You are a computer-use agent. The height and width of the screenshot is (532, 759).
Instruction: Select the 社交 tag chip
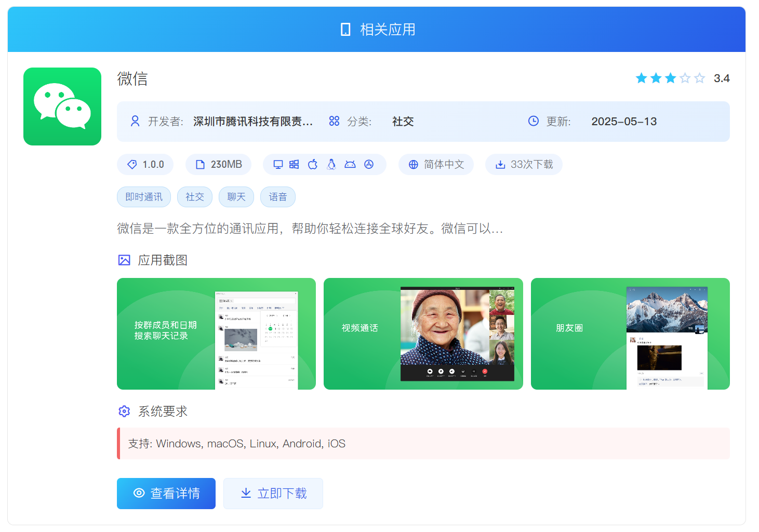[x=195, y=197]
